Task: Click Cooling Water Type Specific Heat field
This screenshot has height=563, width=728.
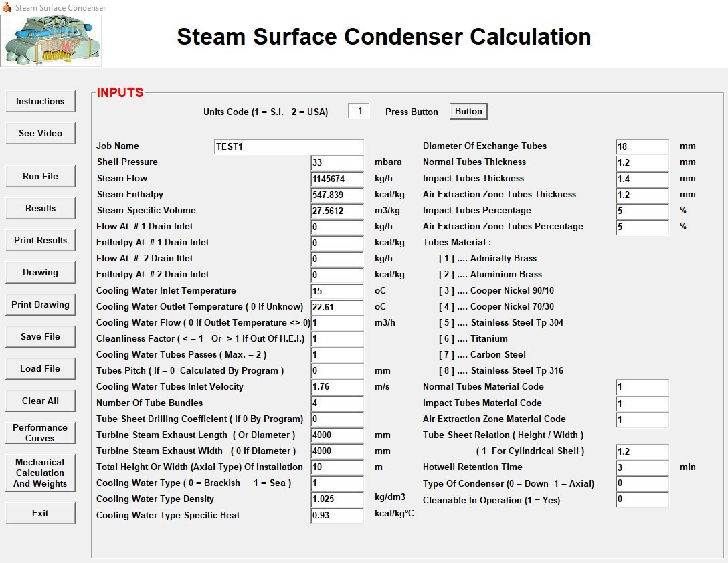Action: [337, 516]
